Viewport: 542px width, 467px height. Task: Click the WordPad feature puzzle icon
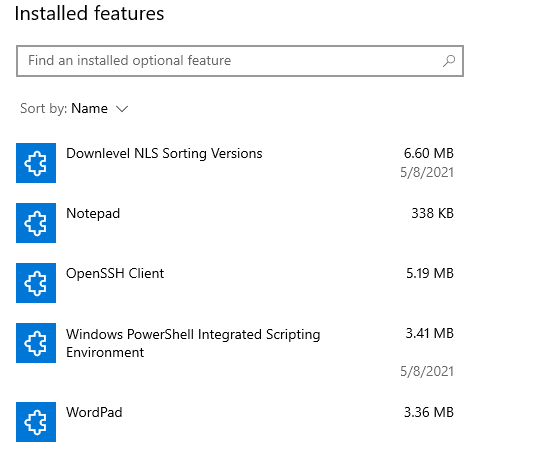coord(36,422)
